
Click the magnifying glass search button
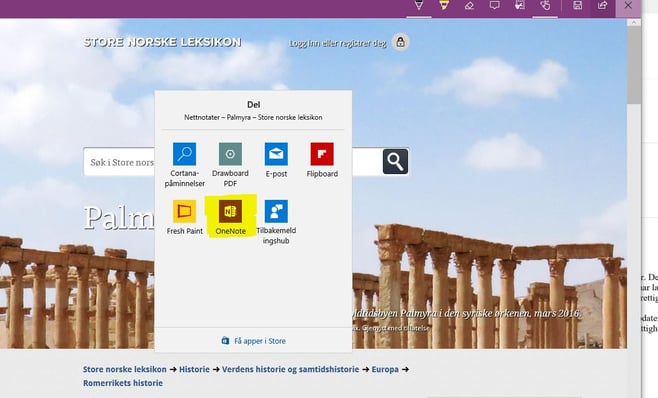pyautogui.click(x=395, y=162)
